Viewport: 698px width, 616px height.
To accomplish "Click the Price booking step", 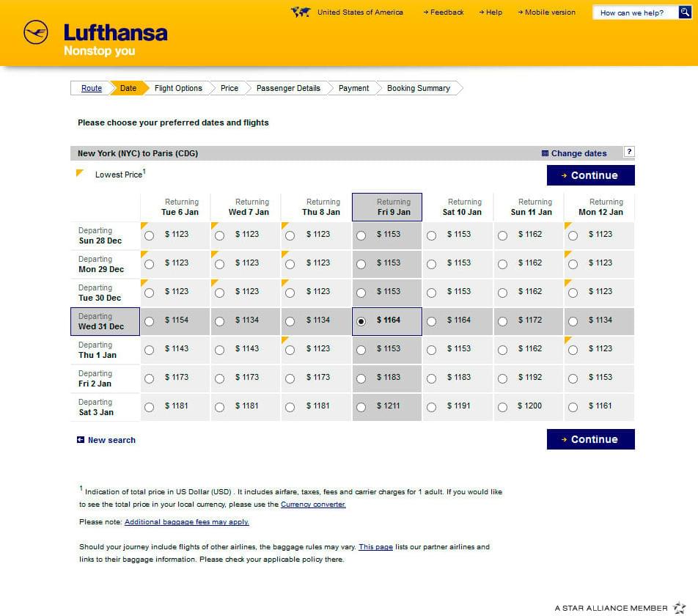I will [x=229, y=88].
